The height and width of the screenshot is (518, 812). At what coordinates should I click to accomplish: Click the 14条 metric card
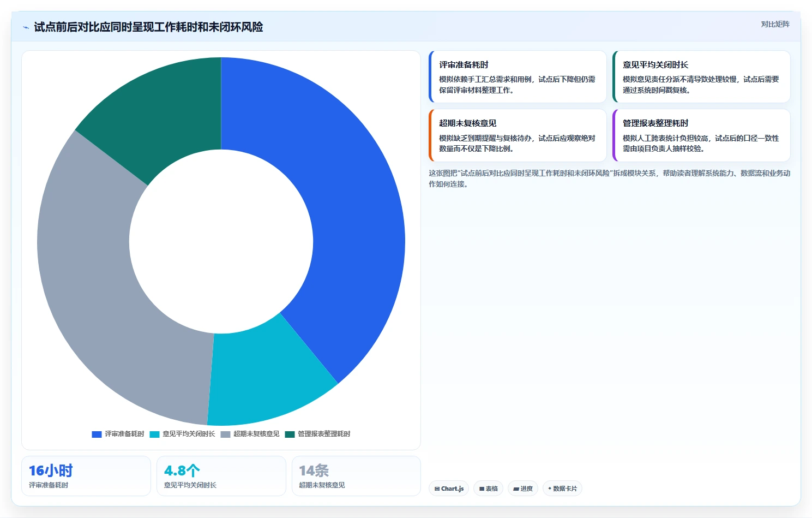356,476
